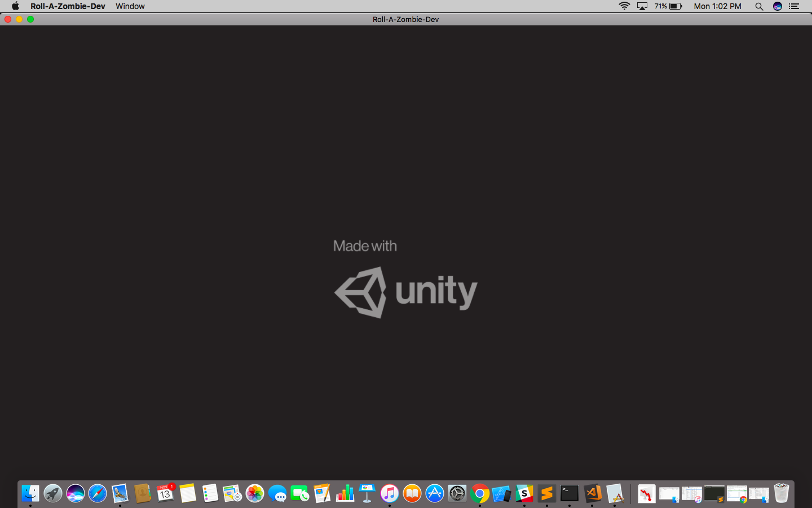Click Roll-A-Zombie-Dev app icon in Dock
Image resolution: width=812 pixels, height=508 pixels.
[x=615, y=493]
